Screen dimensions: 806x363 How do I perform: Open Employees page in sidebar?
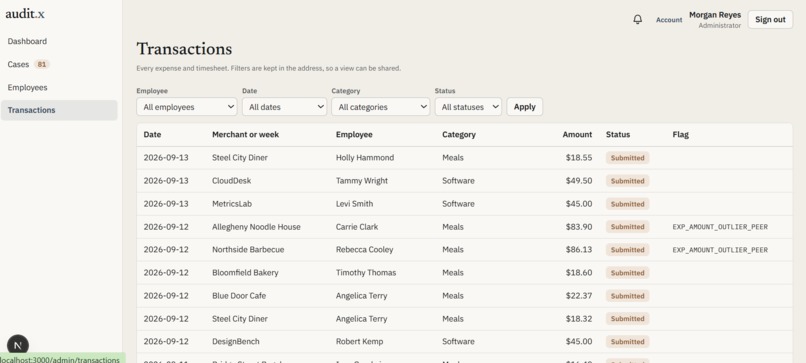59,87
